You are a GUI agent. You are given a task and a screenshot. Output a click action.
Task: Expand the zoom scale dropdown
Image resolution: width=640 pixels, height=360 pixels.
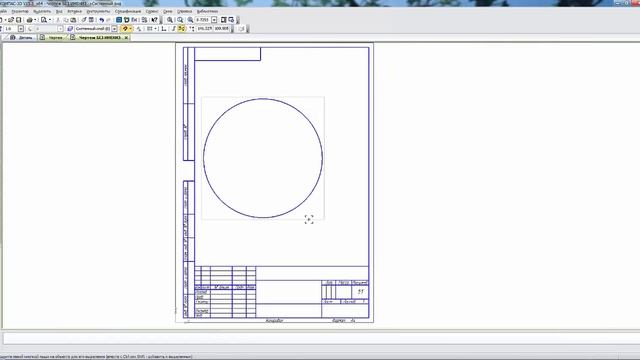click(x=214, y=20)
